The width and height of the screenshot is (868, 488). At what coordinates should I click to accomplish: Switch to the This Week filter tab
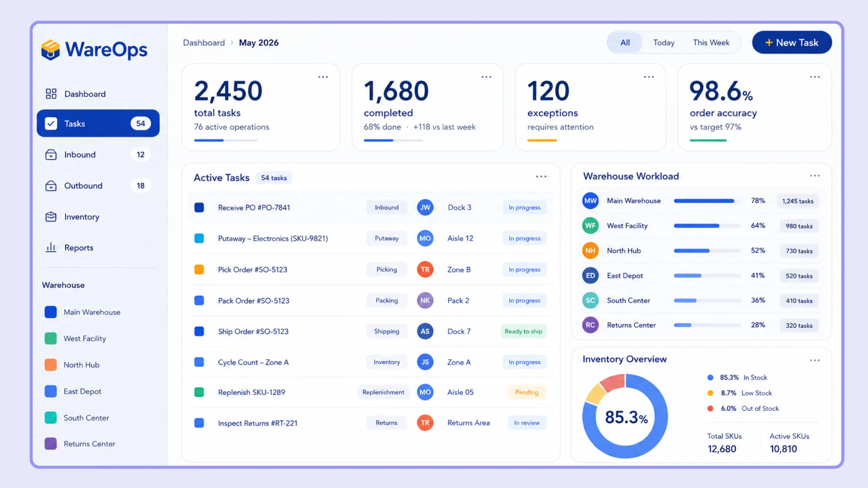711,42
